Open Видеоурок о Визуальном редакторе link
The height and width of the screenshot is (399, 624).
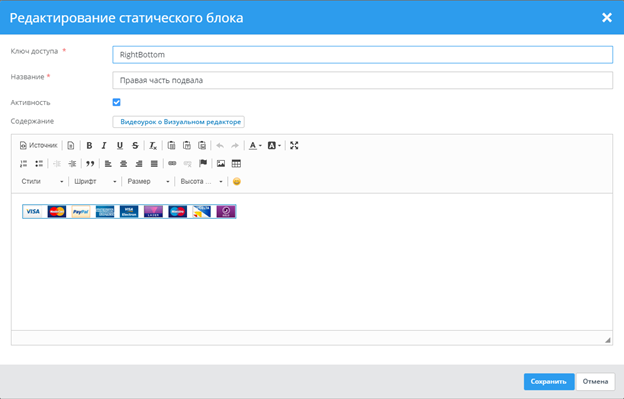[x=179, y=122]
